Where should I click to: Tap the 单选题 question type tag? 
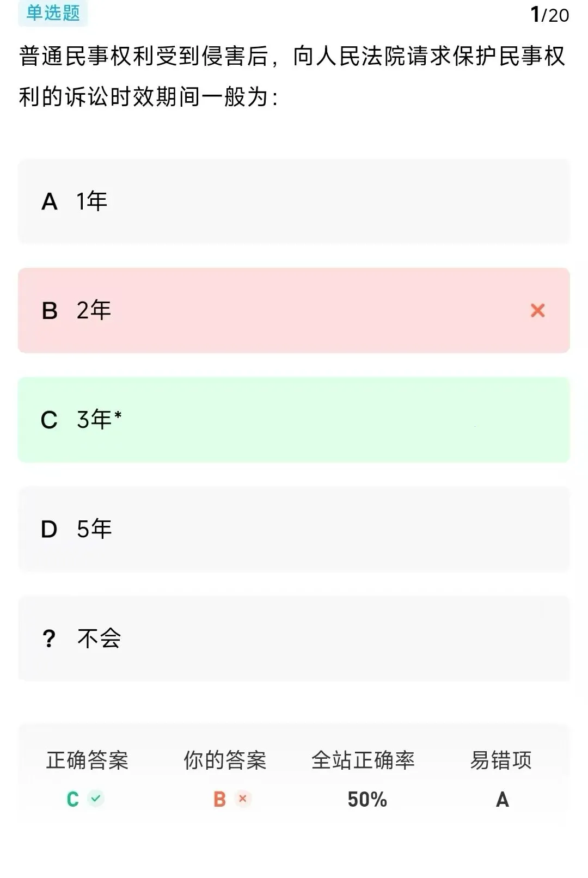(53, 13)
